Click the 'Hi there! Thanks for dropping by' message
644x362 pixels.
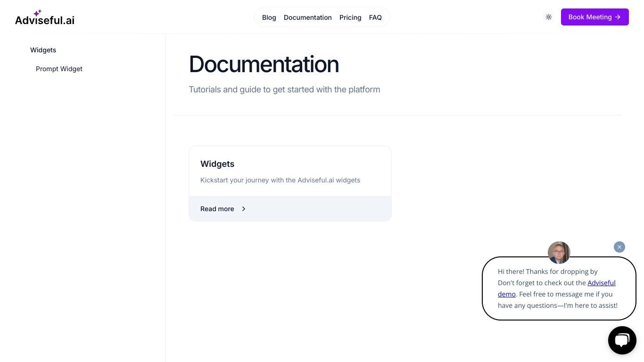click(548, 271)
